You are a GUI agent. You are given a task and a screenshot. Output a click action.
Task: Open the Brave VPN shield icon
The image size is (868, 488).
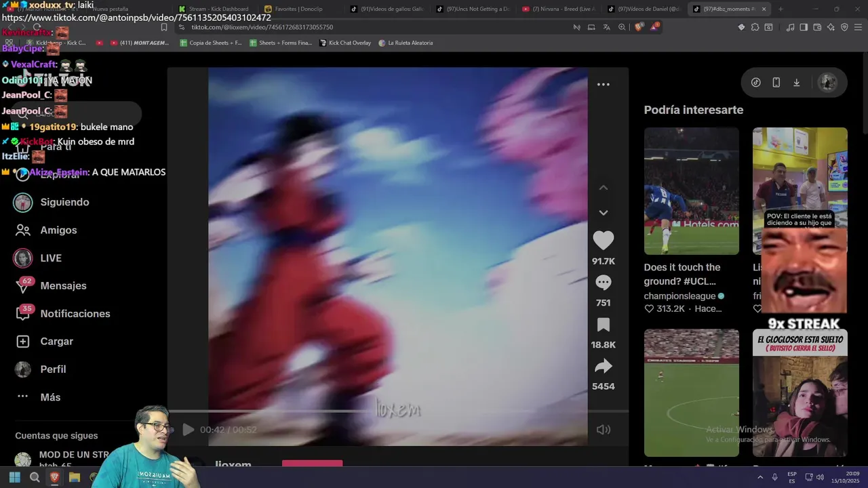coord(844,27)
